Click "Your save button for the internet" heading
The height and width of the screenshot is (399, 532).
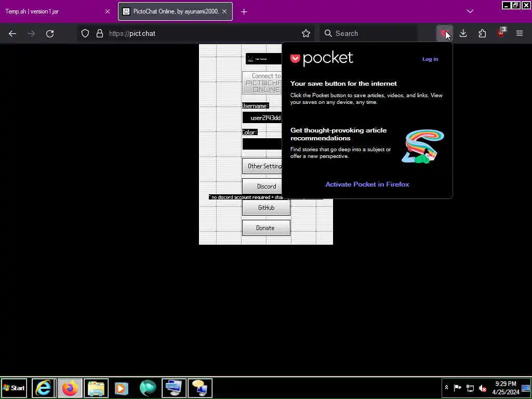(343, 84)
